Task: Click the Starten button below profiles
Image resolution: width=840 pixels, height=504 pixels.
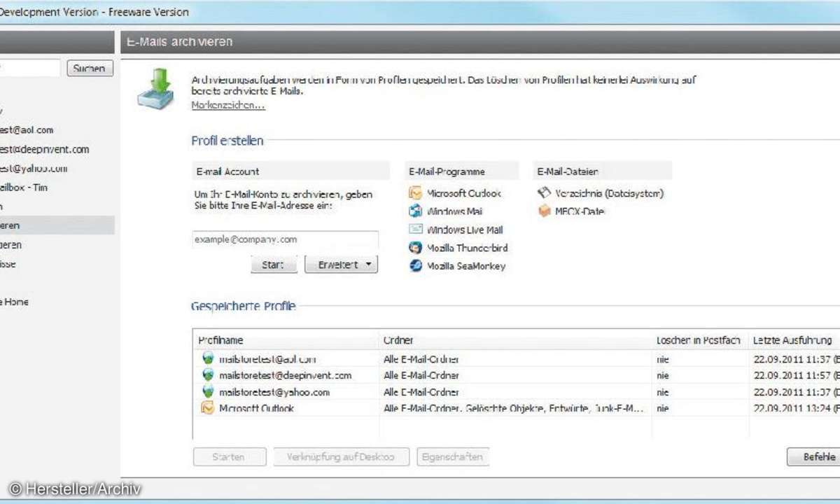Action: [230, 457]
